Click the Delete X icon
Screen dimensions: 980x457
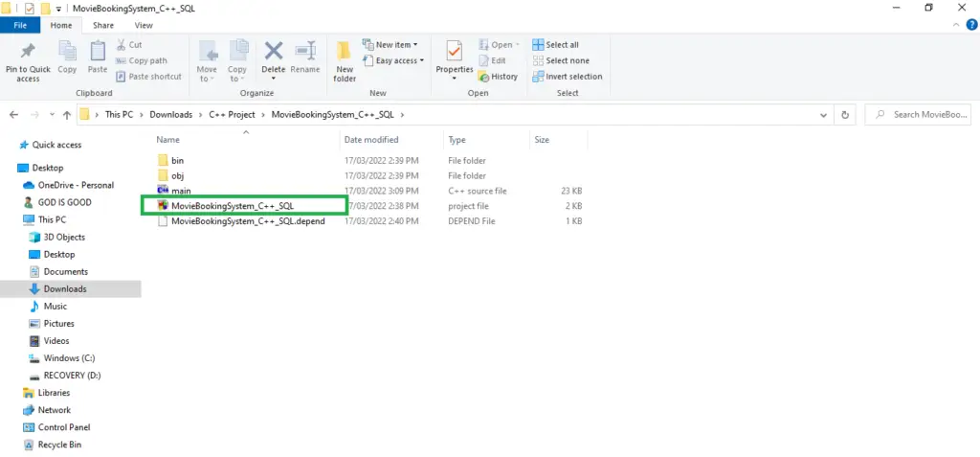(x=273, y=51)
